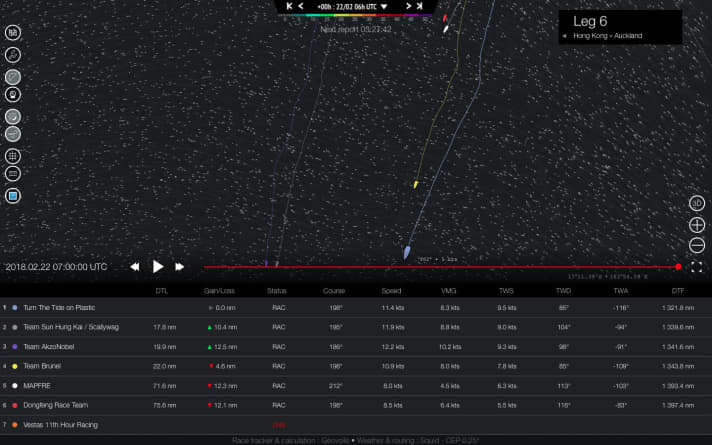The width and height of the screenshot is (712, 445).
Task: Switch to 3D view with the 3D button
Action: click(697, 203)
